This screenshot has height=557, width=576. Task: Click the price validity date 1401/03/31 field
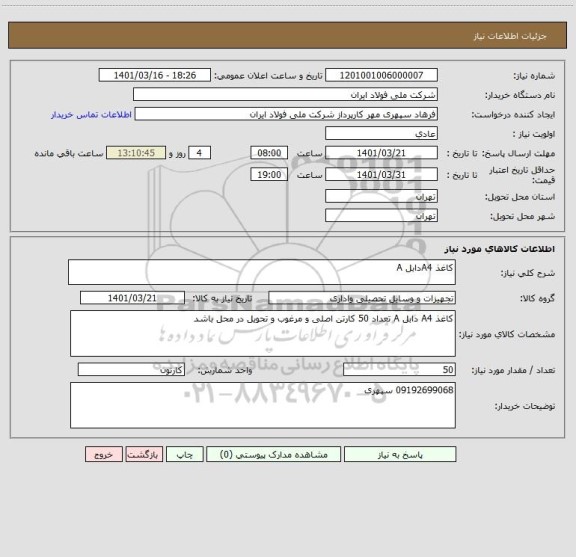(381, 175)
